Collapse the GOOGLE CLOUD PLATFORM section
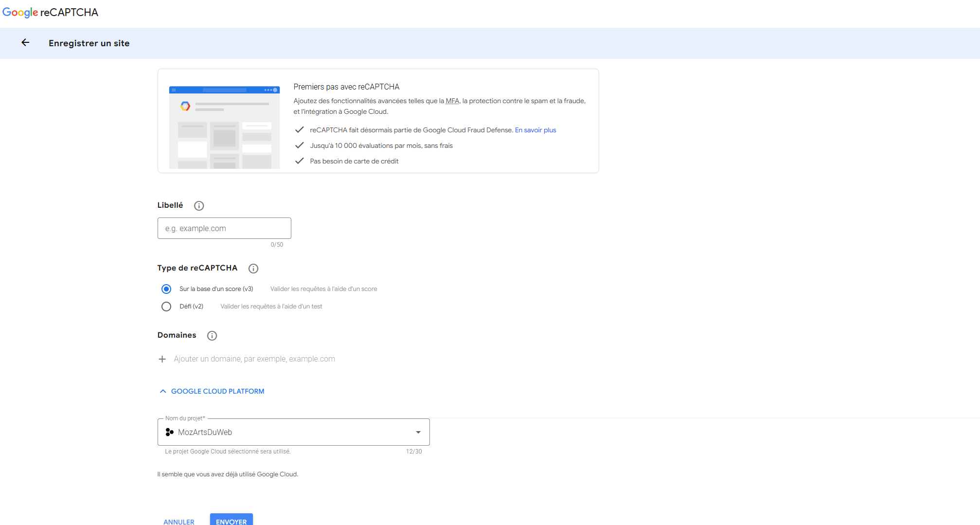 tap(212, 391)
